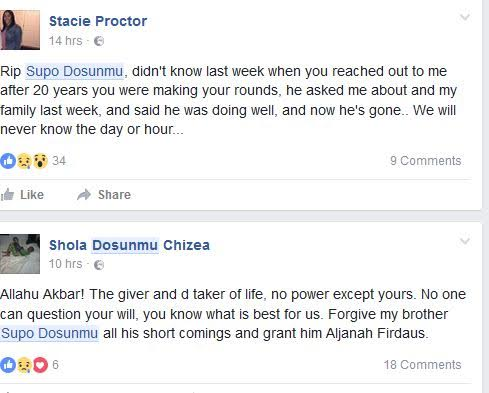Open Stacie Proctor's profile picture
Image resolution: width=489 pixels, height=393 pixels.
pyautogui.click(x=20, y=30)
